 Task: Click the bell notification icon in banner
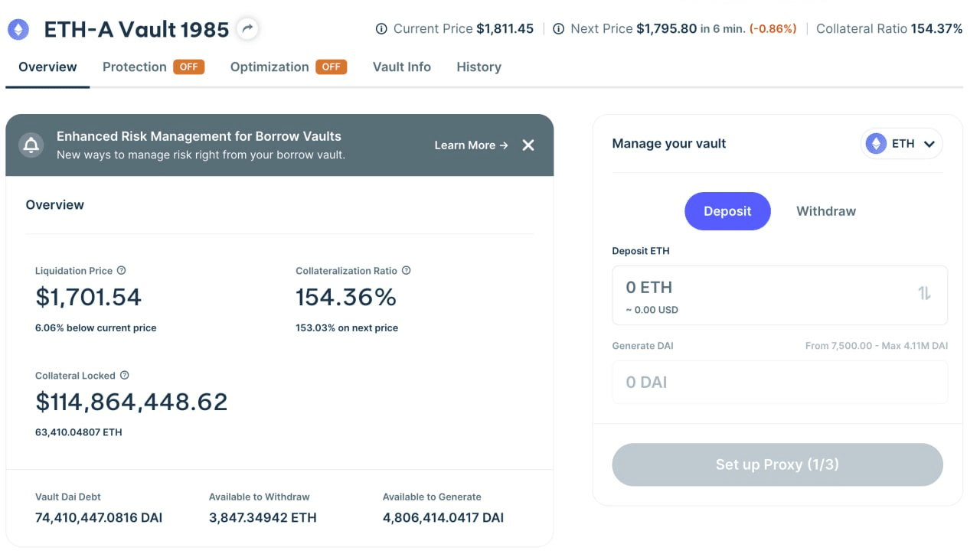(x=31, y=145)
